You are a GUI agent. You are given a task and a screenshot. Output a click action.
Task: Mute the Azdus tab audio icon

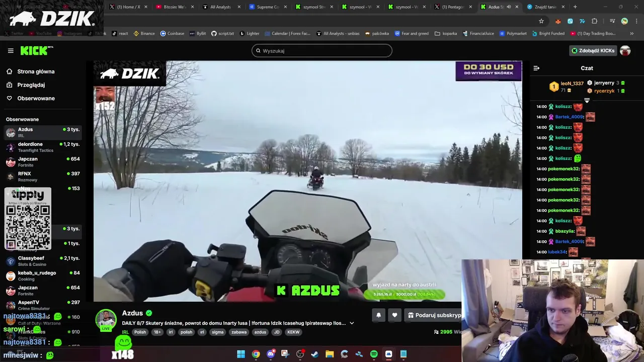tap(509, 7)
